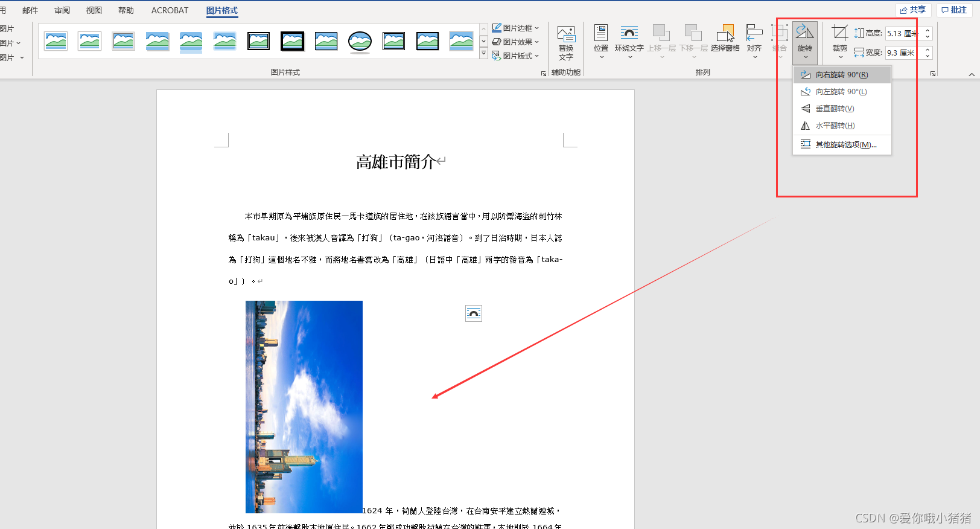This screenshot has width=980, height=529.
Task: Increase picture height with up arrow
Action: [927, 30]
